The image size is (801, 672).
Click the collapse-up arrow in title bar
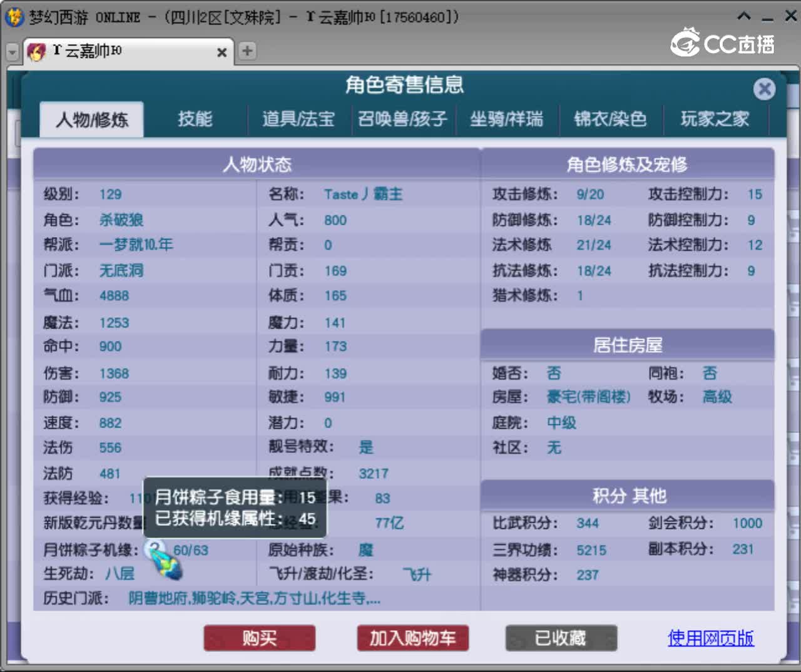743,16
